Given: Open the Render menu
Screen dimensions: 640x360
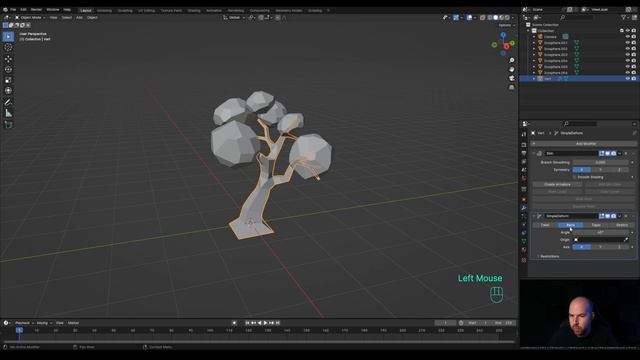Looking at the screenshot, I should 36,9.
